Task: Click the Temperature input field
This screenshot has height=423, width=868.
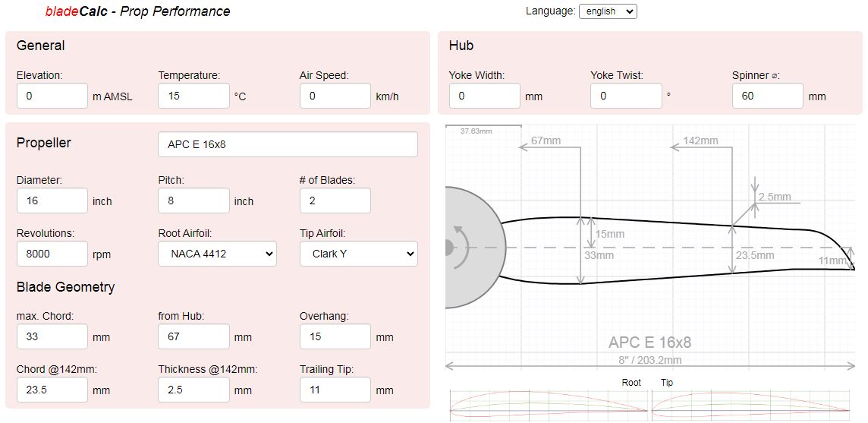Action: [x=193, y=96]
